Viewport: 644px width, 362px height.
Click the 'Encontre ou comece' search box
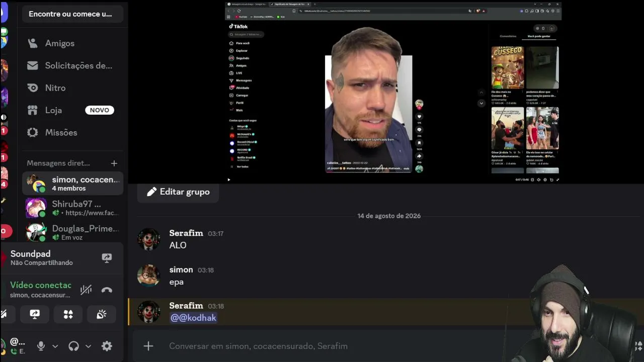point(72,14)
